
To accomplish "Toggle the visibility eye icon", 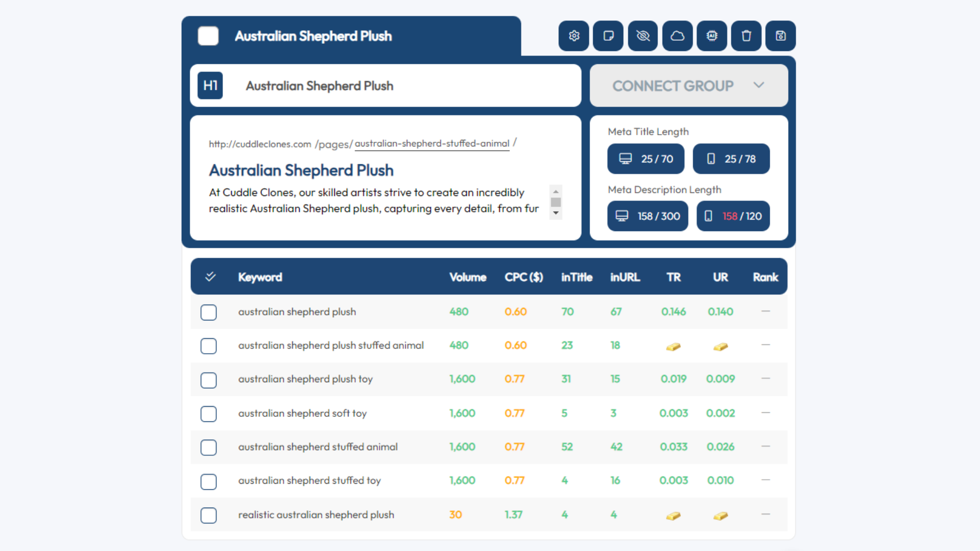I will pos(643,36).
